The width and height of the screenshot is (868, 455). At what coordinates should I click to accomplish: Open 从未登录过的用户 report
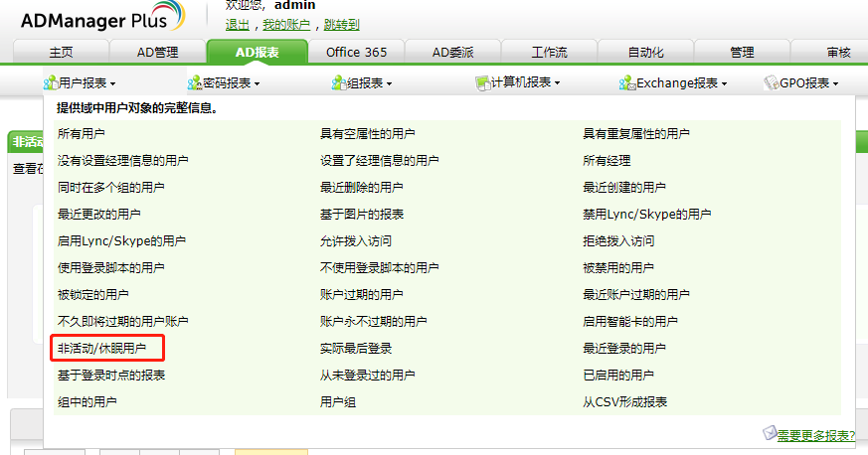(368, 375)
